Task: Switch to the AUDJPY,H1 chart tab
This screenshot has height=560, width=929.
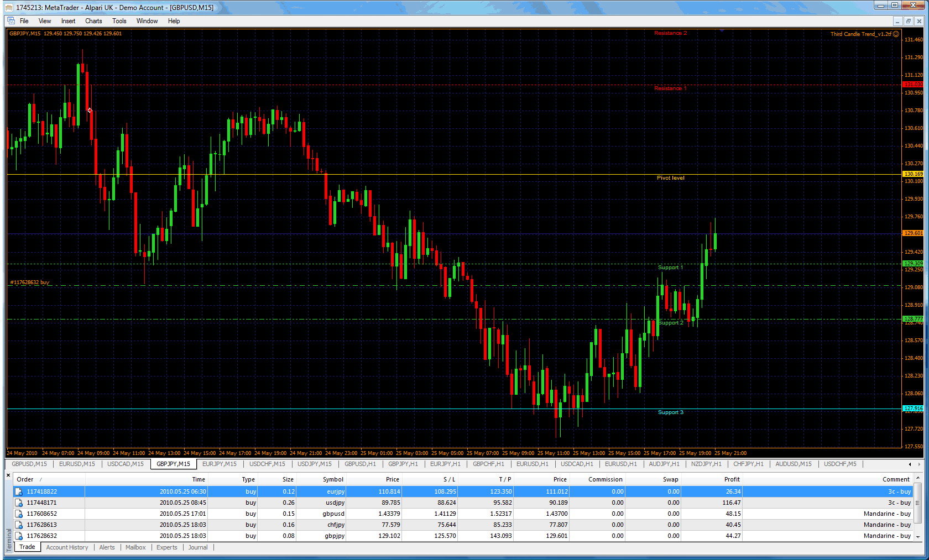Action: click(x=664, y=464)
